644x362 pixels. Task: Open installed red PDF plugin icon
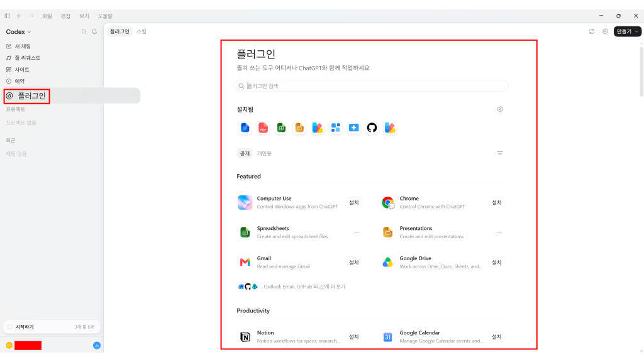263,128
